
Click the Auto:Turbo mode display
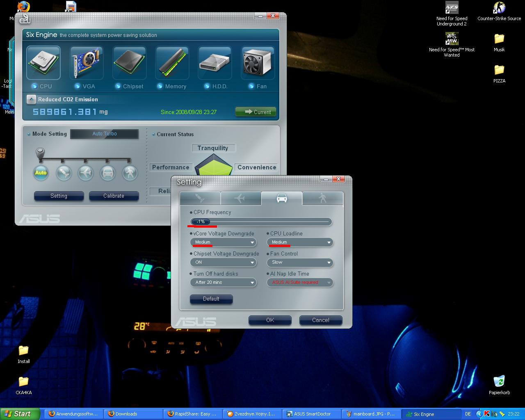click(104, 134)
